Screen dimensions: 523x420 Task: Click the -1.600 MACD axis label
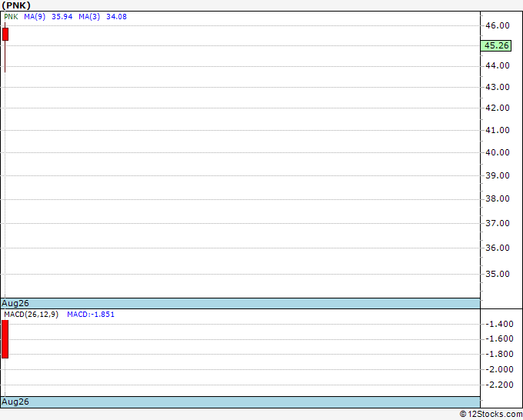(499, 339)
